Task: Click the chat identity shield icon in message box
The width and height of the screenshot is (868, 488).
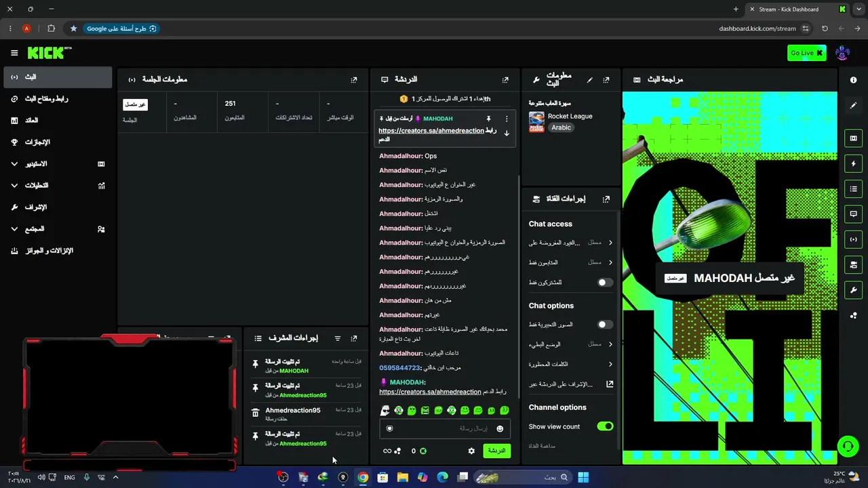Action: tap(389, 428)
